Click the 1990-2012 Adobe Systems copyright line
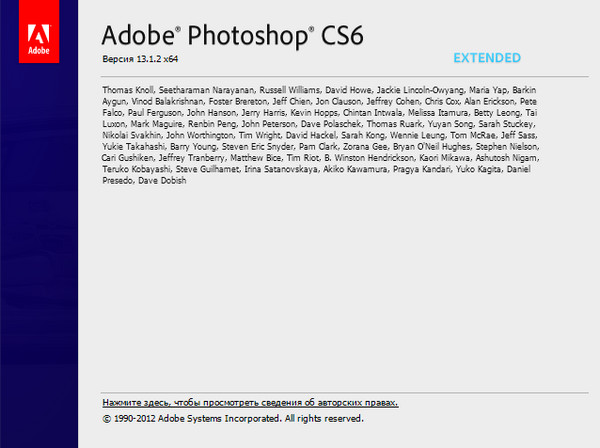600x448 pixels. coord(232,419)
